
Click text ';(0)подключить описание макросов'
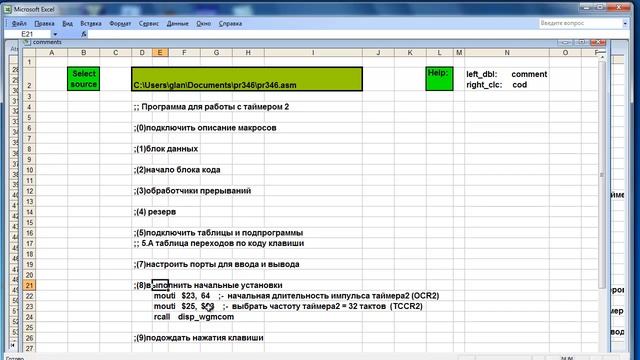(x=205, y=128)
